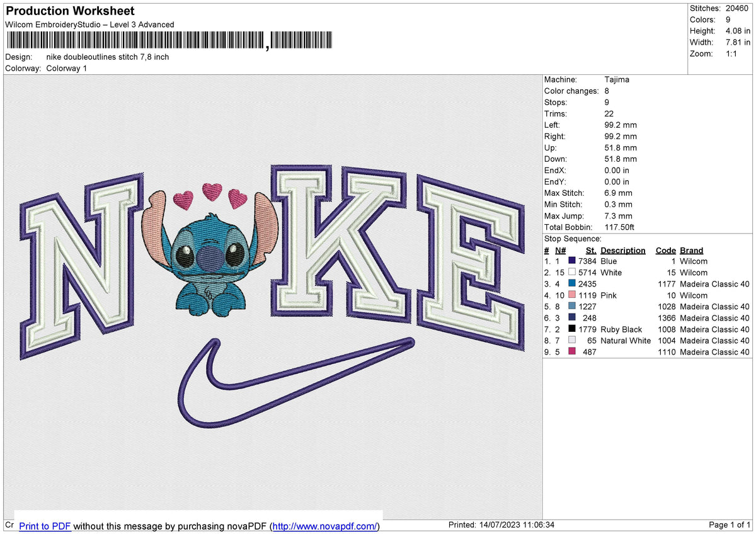Click the Color changes value 8
This screenshot has width=756, height=534.
[607, 91]
